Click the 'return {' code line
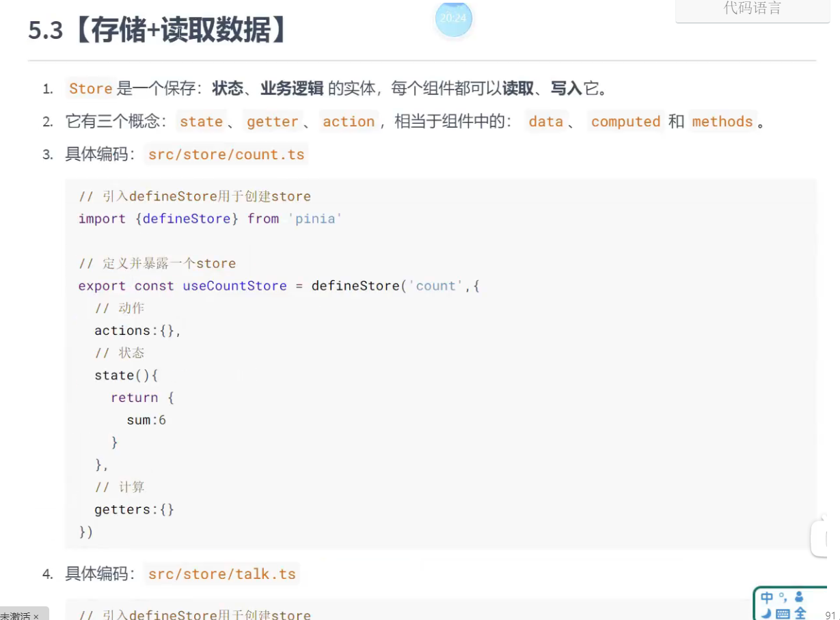The height and width of the screenshot is (620, 840). [x=142, y=398]
